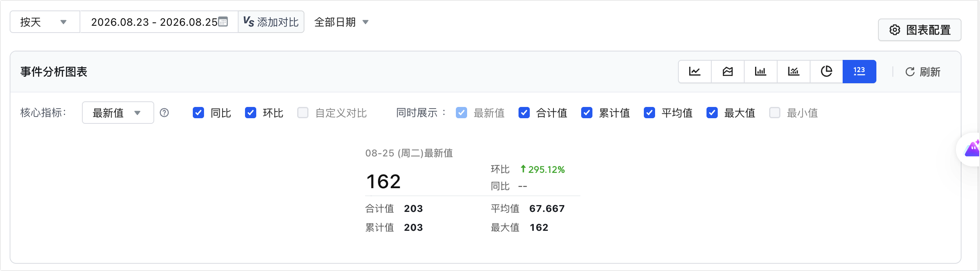Viewport: 980px width, 271px height.
Task: Click the 累计值 figure 203
Action: coord(413,227)
